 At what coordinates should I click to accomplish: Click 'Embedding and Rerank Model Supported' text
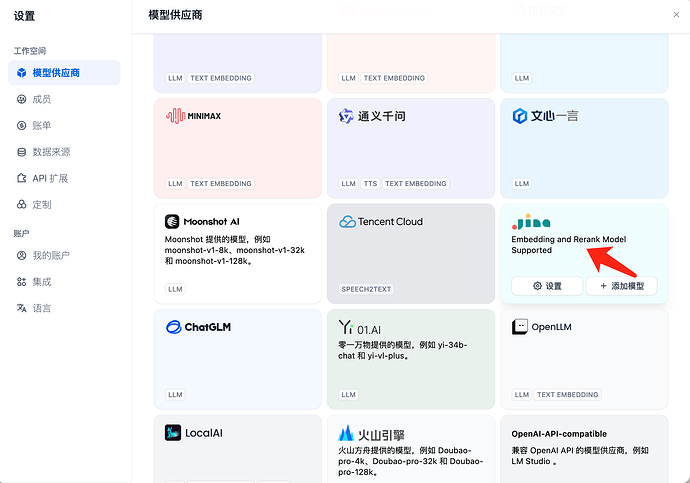569,245
